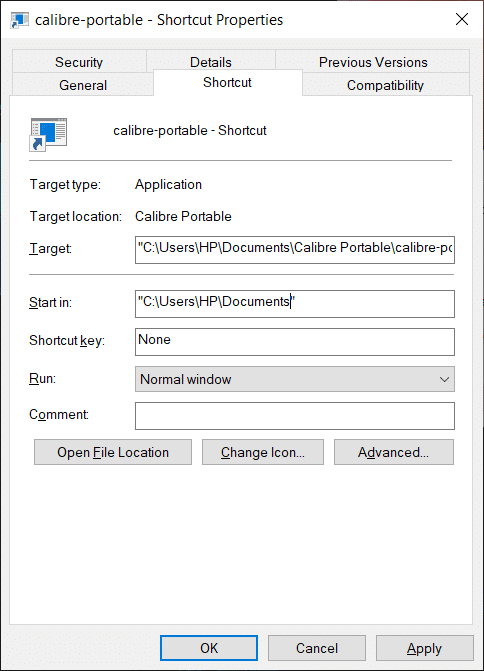Viewport: 484px width, 671px height.
Task: Select the Previous Versions tab
Action: coord(373,62)
